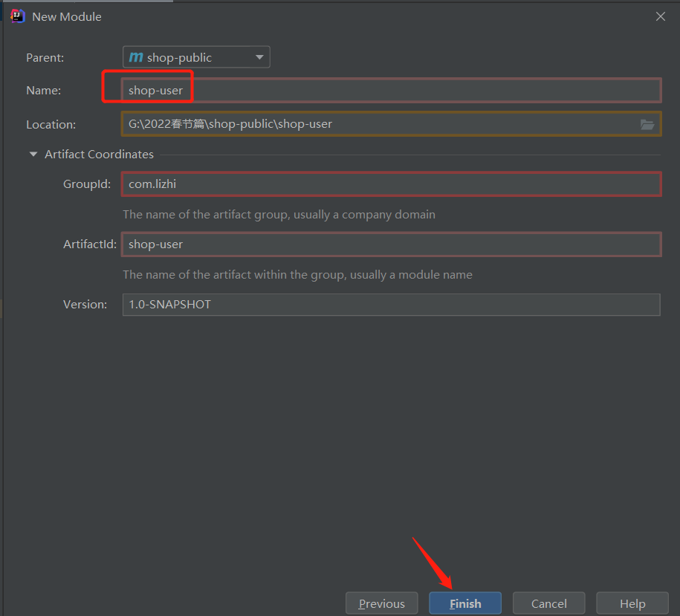Browse for location using folder icon
This screenshot has height=616, width=680.
coord(647,124)
